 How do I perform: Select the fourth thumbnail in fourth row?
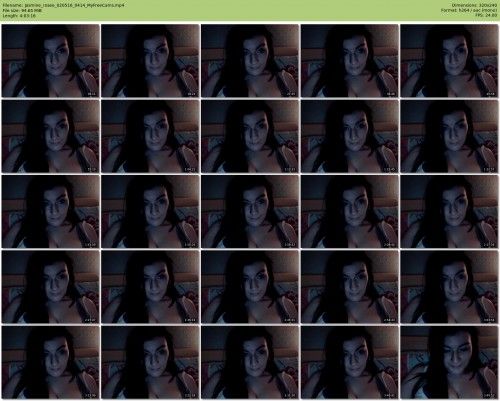click(x=350, y=287)
